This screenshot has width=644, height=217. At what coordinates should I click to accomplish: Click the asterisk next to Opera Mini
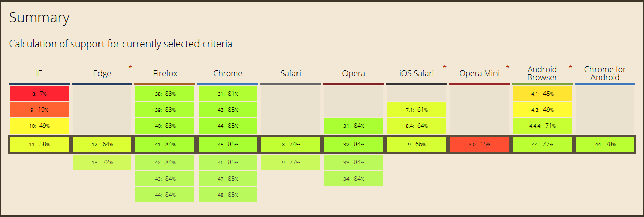(x=508, y=67)
